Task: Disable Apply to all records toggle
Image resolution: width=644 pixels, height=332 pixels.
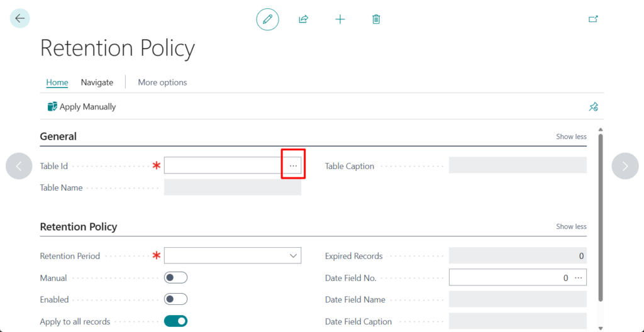Action: (175, 321)
